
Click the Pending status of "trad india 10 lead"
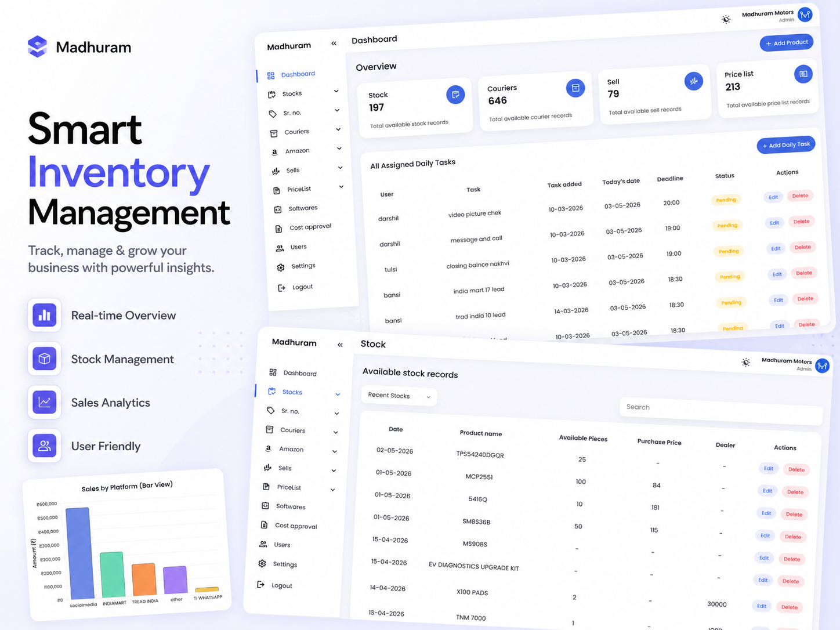click(x=732, y=303)
